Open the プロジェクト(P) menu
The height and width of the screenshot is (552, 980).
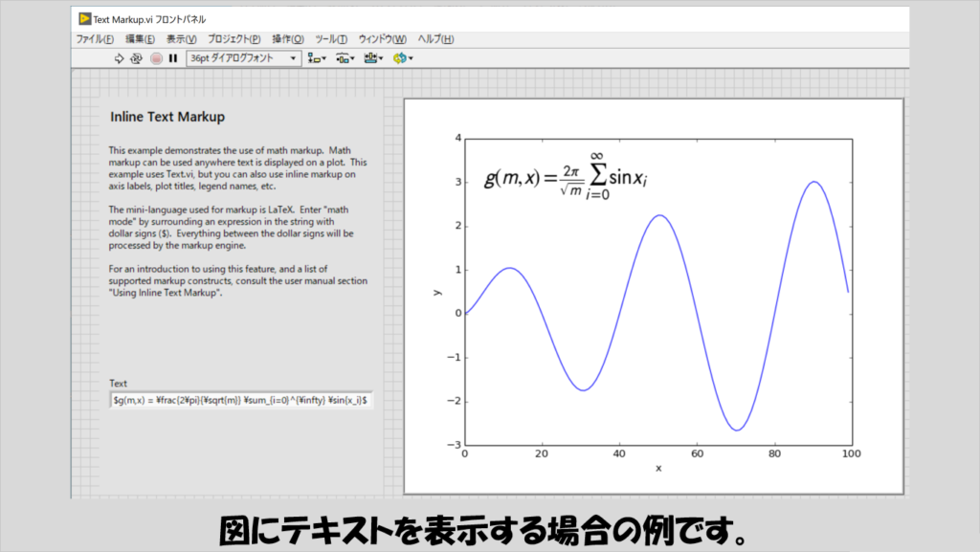(x=234, y=39)
